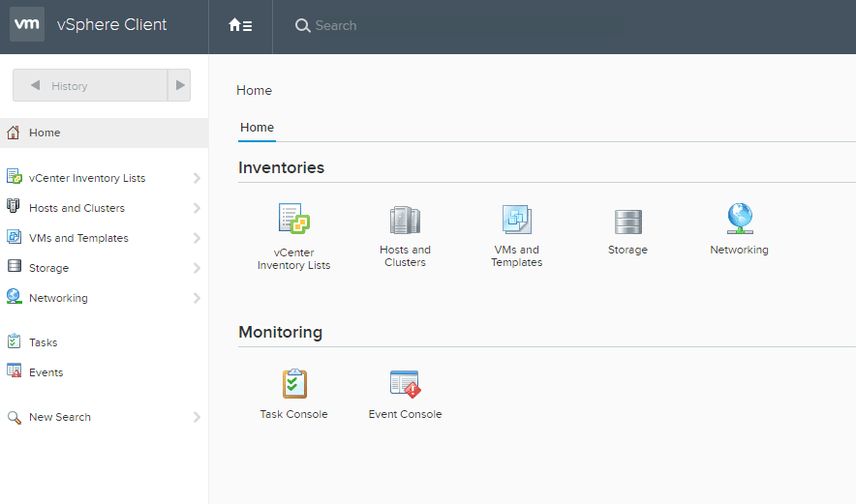Open Hosts and Clusters large icon
Image resolution: width=856 pixels, height=504 pixels.
click(405, 220)
